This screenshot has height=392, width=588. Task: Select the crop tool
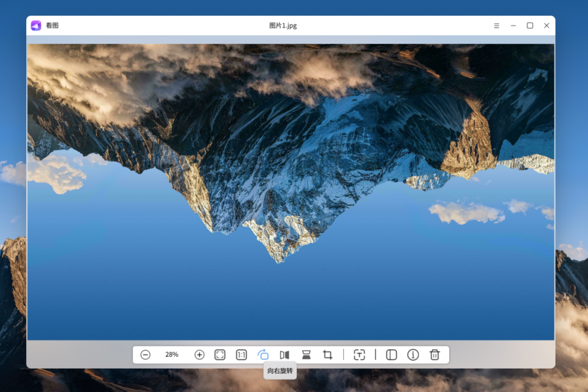tap(328, 354)
